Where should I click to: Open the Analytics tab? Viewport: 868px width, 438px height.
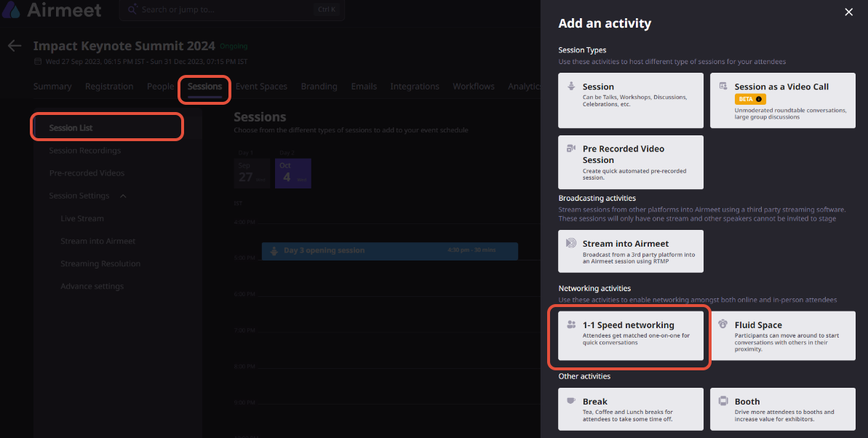(x=525, y=87)
